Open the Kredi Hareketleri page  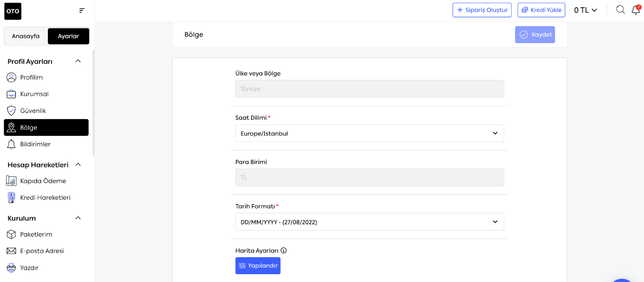pos(46,197)
